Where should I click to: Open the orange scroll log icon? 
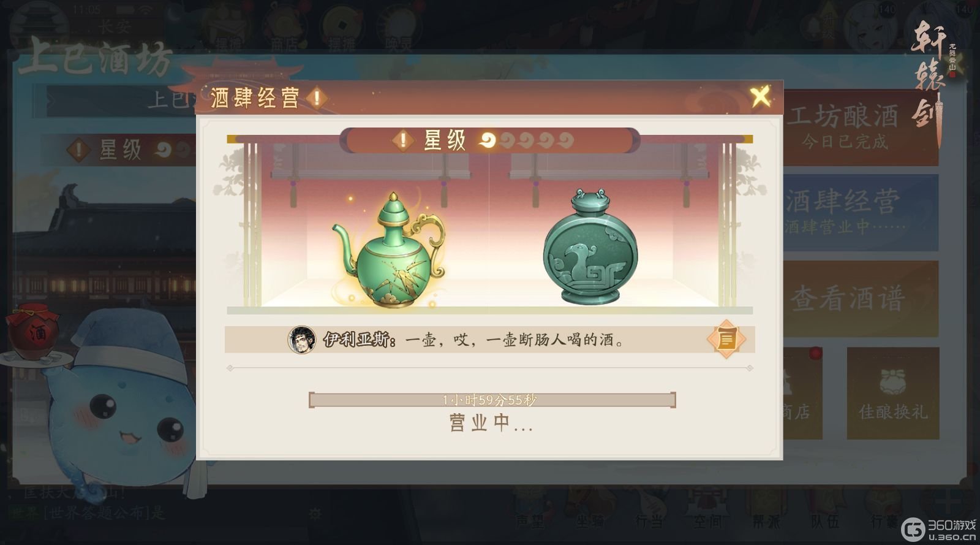pyautogui.click(x=726, y=339)
